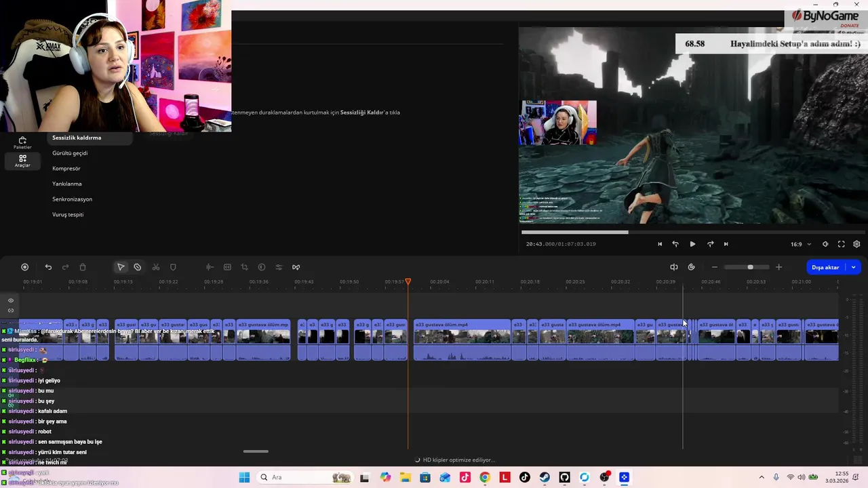Click the scissors split icon
This screenshot has width=868, height=488.
tap(156, 267)
